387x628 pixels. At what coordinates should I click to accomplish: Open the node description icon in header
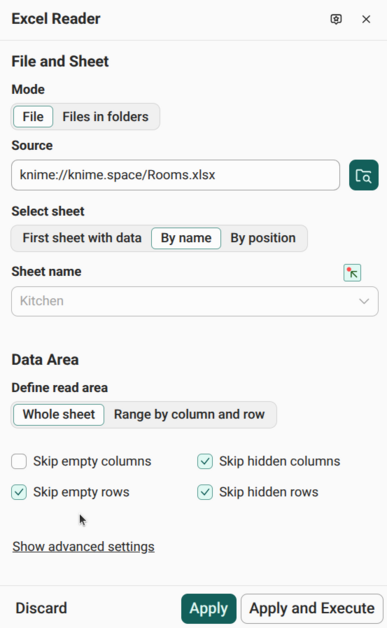[x=336, y=19]
